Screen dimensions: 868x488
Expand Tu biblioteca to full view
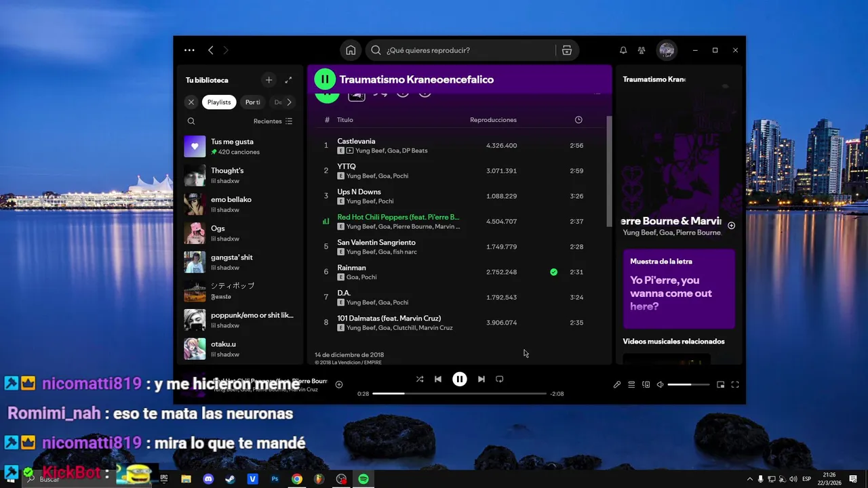(x=288, y=80)
